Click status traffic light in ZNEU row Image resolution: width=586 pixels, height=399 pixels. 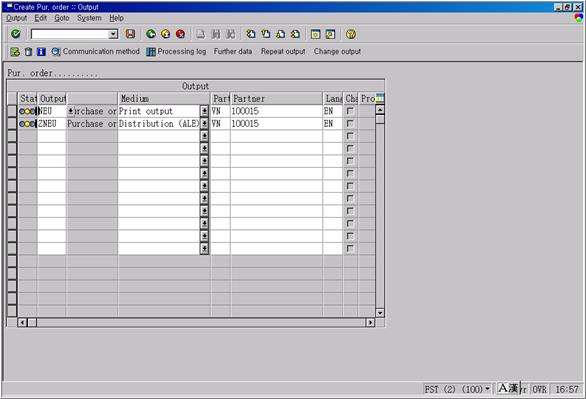pos(27,124)
